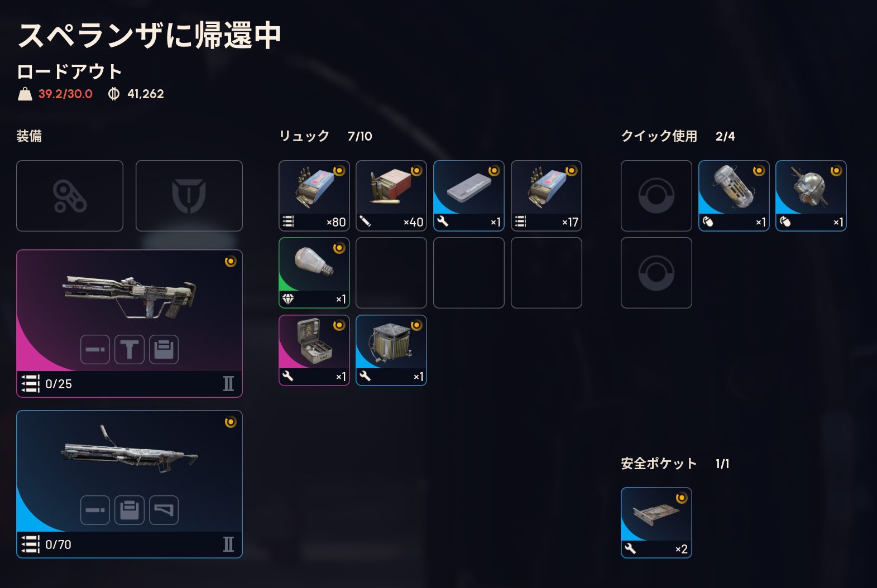
Task: Select the round gadget in quick use
Action: (811, 196)
